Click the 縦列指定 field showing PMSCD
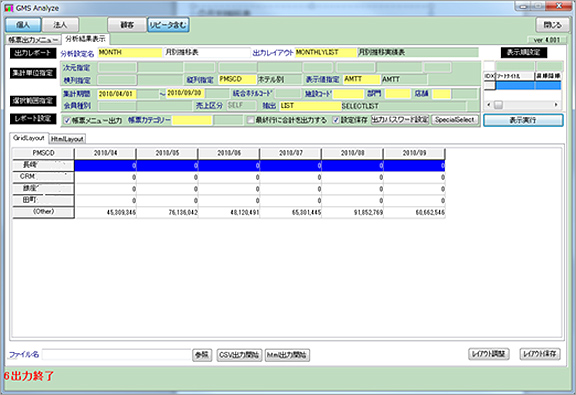 (237, 79)
